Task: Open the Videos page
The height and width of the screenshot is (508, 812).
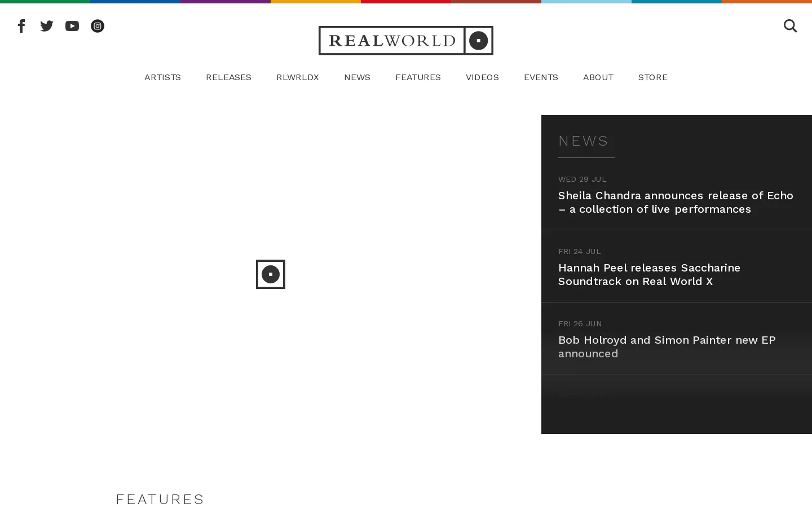Action: 482,77
